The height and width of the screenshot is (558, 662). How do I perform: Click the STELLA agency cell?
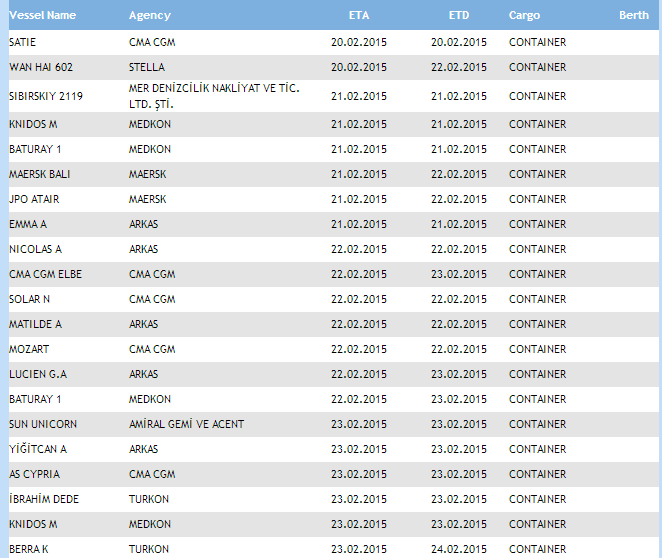tap(147, 67)
